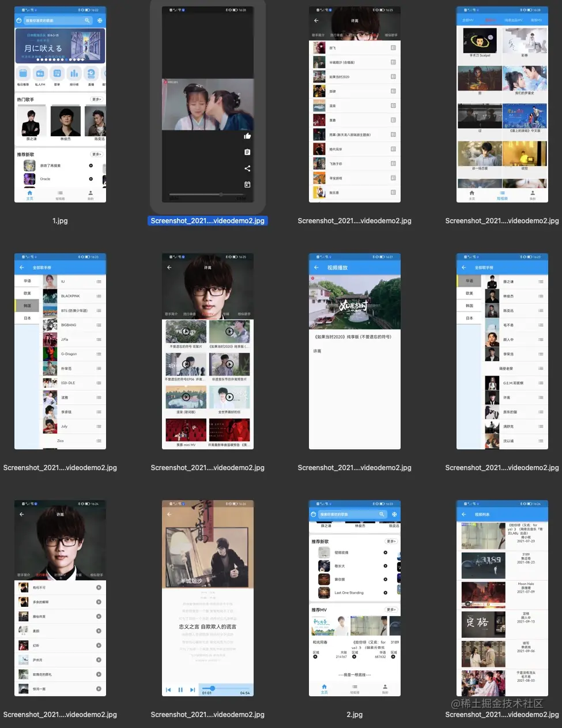Screen dimensions: 562x728
Task: Select the 我的 profile tab in the 1.jpg thumbnail
Action: pos(90,195)
